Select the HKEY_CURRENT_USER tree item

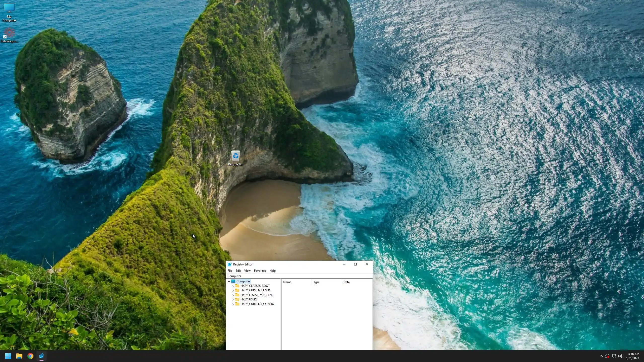click(255, 290)
